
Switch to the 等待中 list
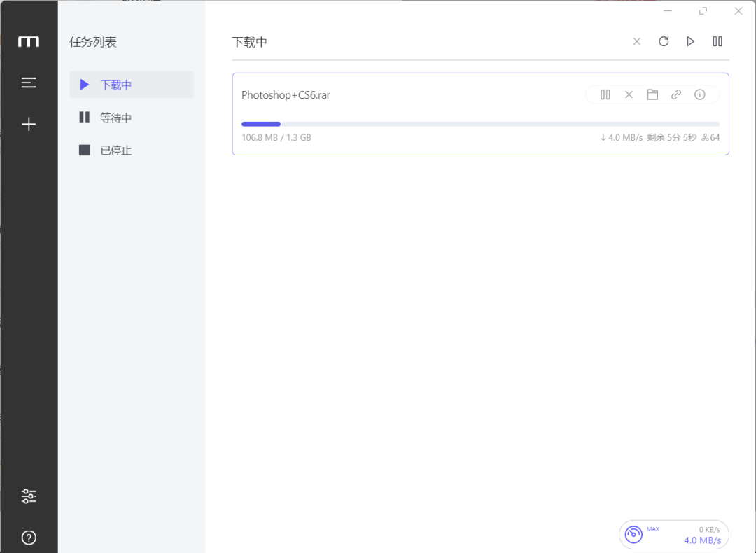tap(132, 117)
